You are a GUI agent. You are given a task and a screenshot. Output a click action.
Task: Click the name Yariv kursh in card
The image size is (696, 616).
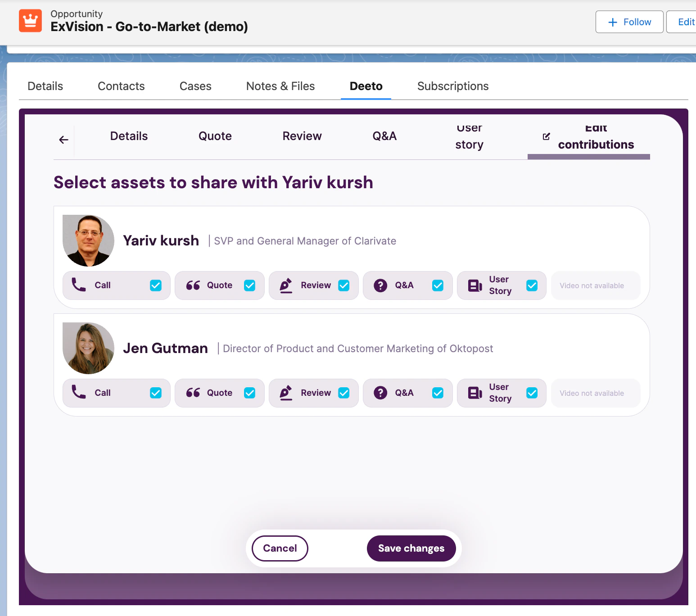tap(161, 240)
